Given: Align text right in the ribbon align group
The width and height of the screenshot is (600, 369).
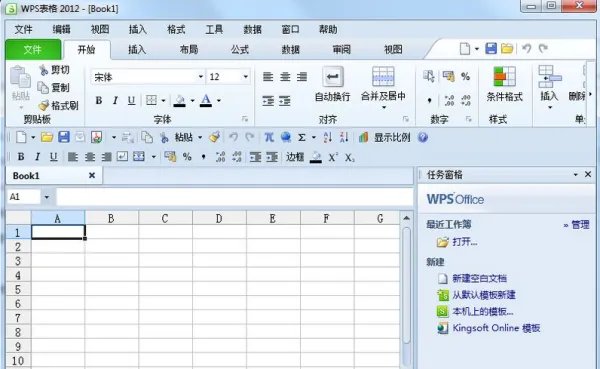Looking at the screenshot, I should tap(302, 77).
